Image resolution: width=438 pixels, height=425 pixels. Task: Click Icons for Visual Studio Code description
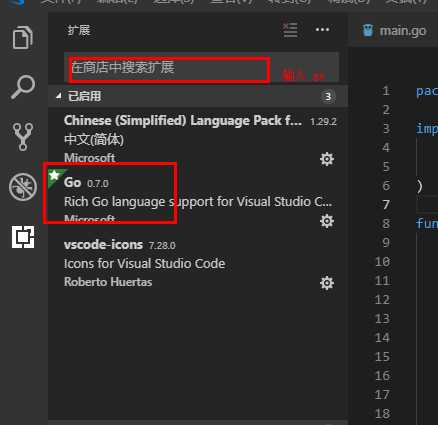point(145,264)
